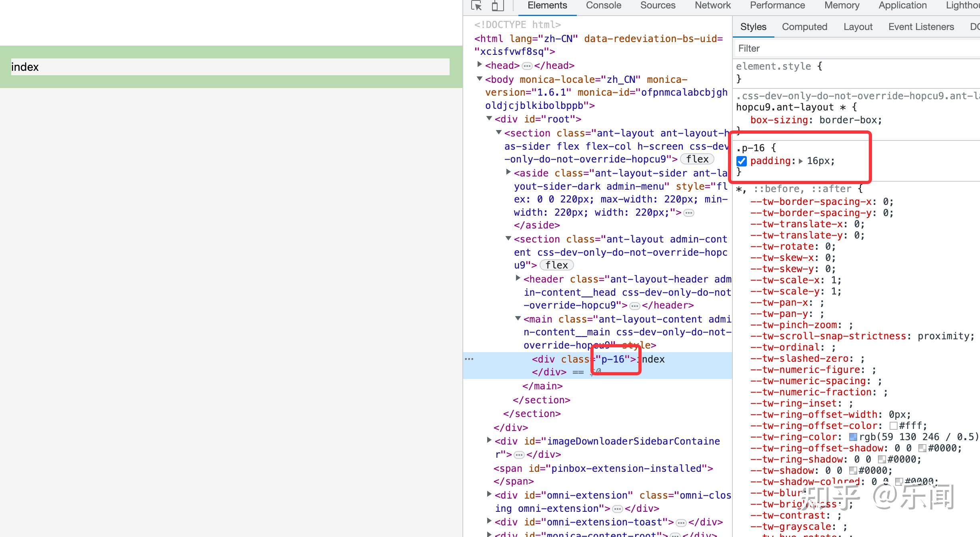Click the ellipsis inside collapsed header element
This screenshot has width=980, height=537.
tap(635, 306)
